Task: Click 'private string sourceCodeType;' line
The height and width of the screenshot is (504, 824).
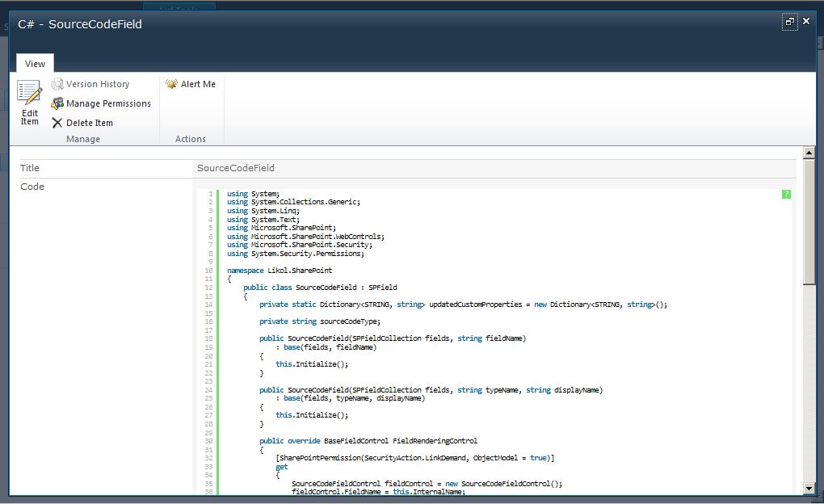Action: 320,321
